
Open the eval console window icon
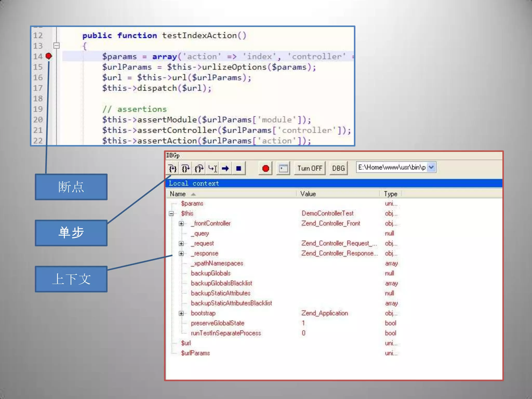coord(283,169)
